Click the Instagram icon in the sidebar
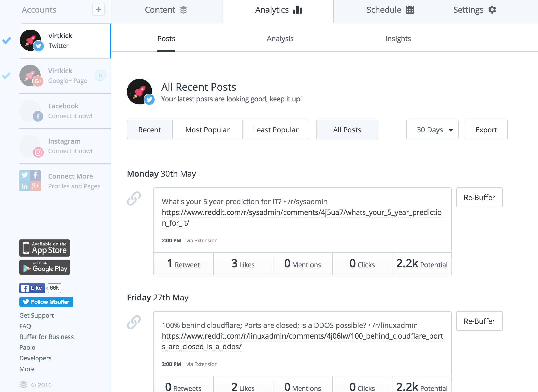Image resolution: width=538 pixels, height=392 pixels. pos(38,152)
